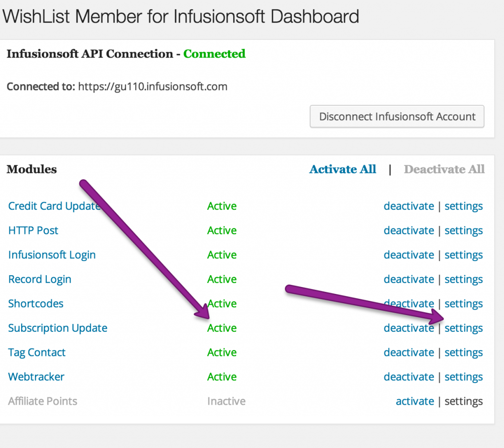
Task: Click the Active status for Tag Contact
Action: tap(222, 352)
